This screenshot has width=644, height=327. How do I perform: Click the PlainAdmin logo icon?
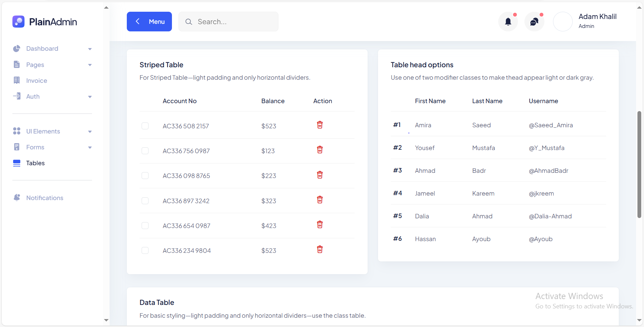coord(19,22)
